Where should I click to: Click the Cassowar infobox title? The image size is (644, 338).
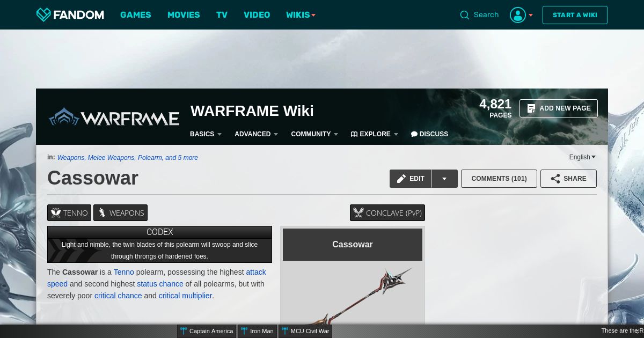click(353, 244)
